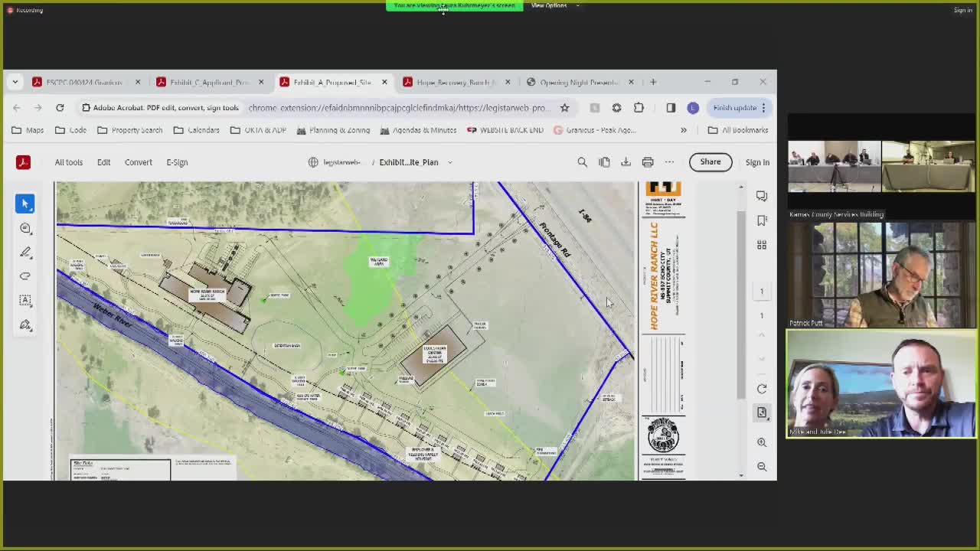Screen dimensions: 980x551
Task: Choose the add comment tool
Action: 25,228
